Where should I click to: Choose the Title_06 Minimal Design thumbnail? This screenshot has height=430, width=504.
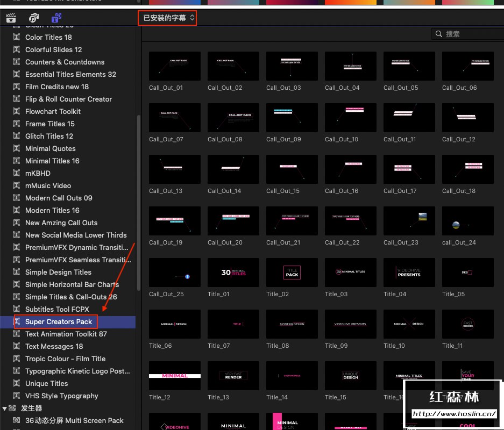point(174,324)
